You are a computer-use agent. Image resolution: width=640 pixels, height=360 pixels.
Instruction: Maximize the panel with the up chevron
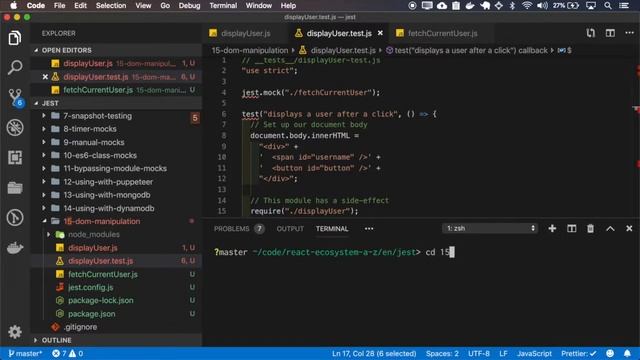point(610,229)
